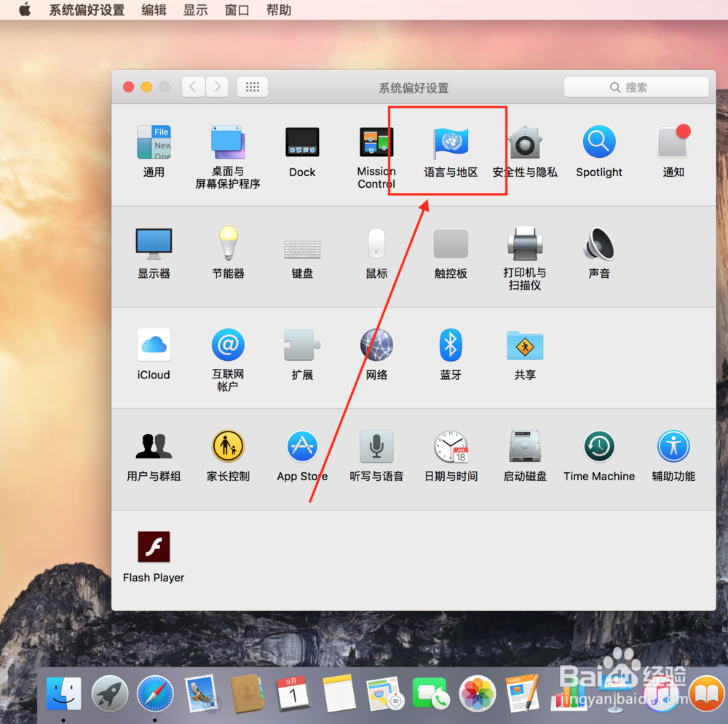Open iCloud preferences pane

pos(154,354)
